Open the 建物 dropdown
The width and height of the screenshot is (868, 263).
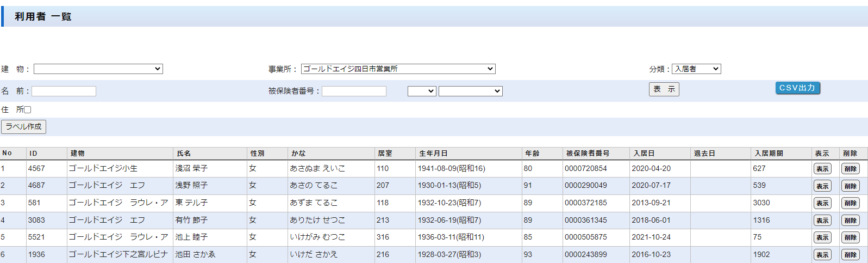click(x=98, y=69)
